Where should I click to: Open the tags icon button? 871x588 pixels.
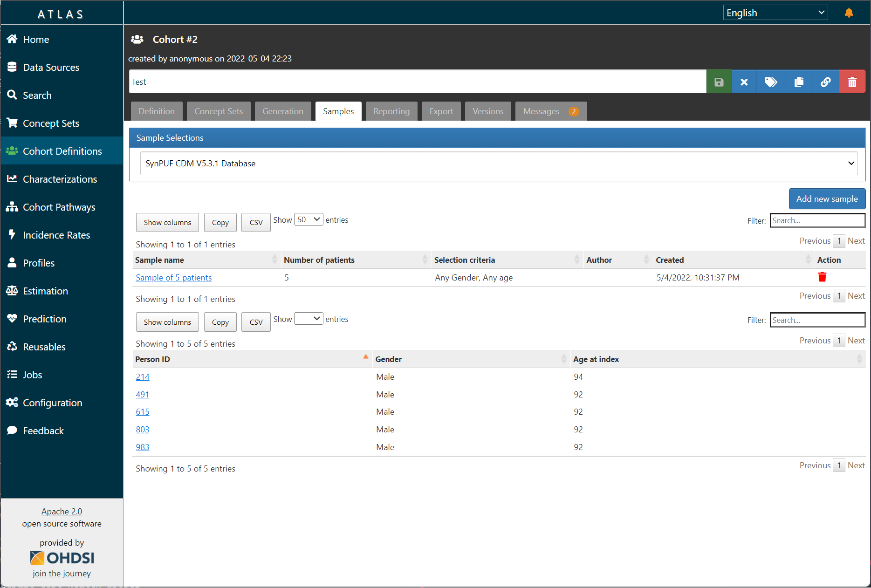771,82
